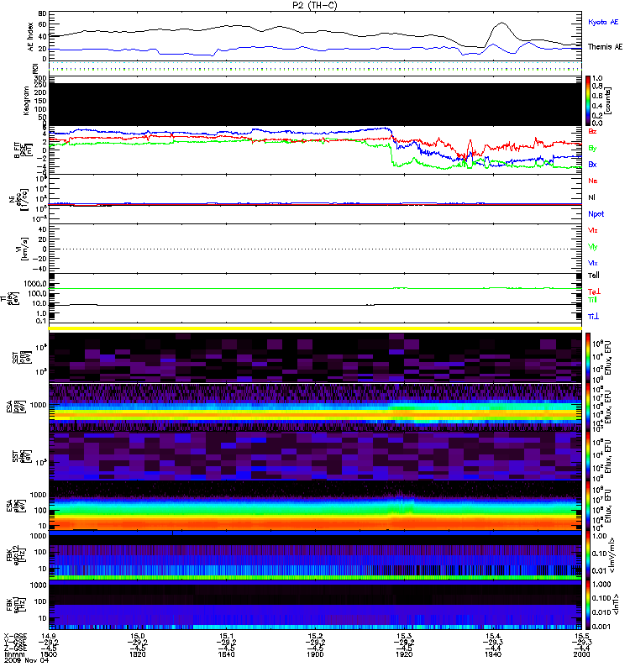Click the blue Ti perpendicular legend label
Image resolution: width=630 pixels, height=672 pixels.
click(593, 317)
